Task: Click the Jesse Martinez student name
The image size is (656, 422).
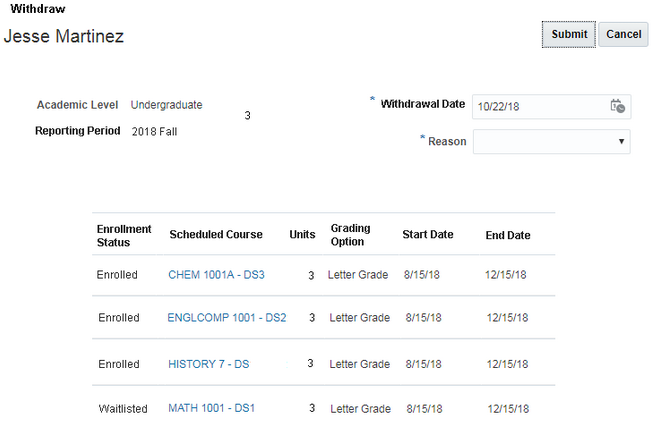Action: click(64, 36)
